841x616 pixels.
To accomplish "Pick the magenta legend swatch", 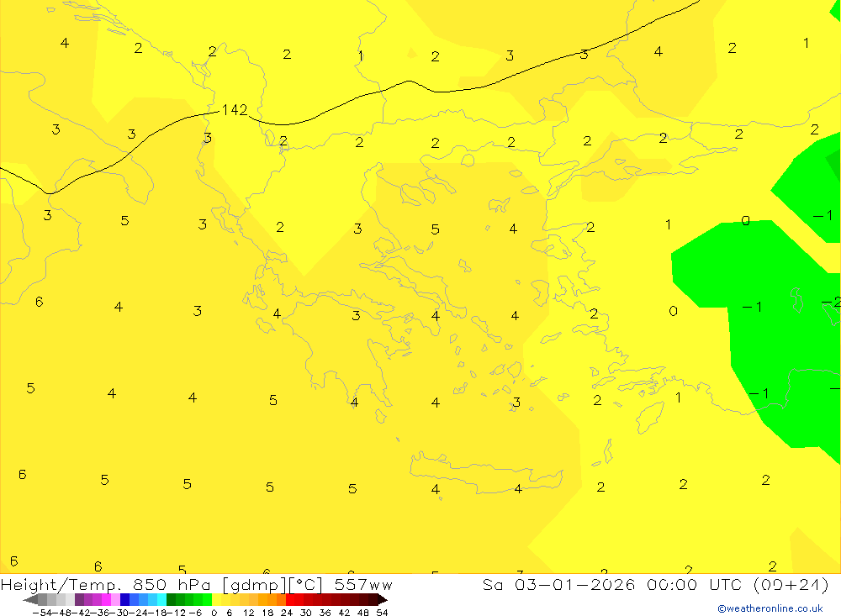I will click(x=106, y=600).
